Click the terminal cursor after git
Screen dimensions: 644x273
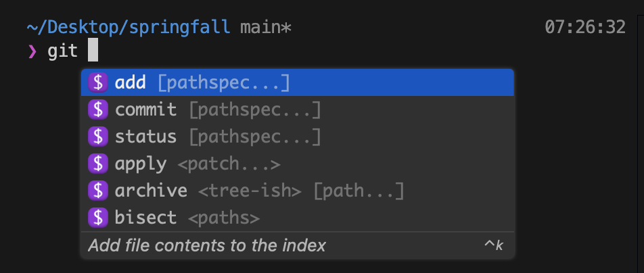point(93,51)
